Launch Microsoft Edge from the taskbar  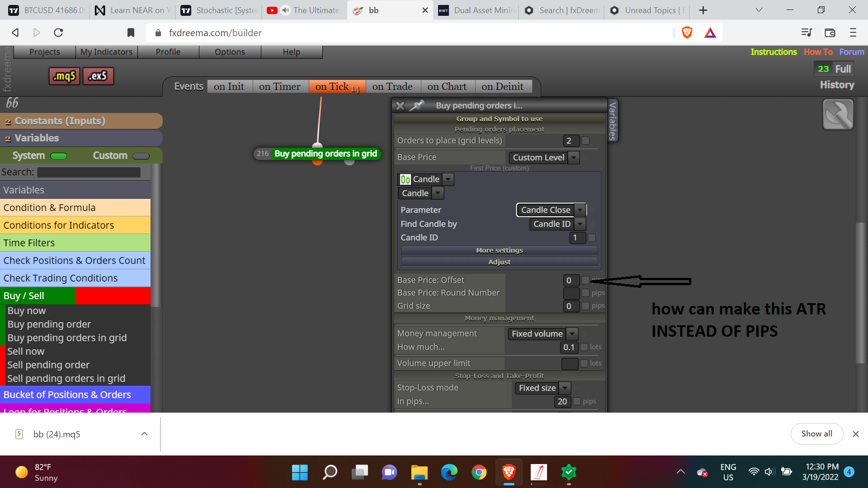(449, 473)
